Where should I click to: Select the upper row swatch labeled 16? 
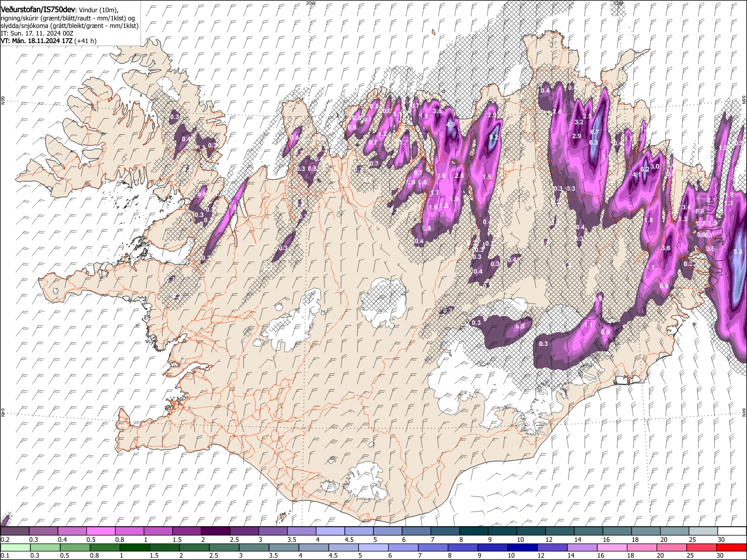point(617,531)
